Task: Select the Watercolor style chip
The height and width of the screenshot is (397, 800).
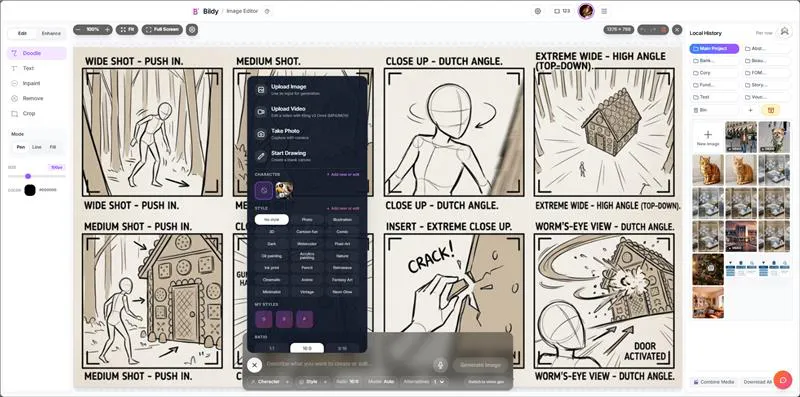Action: point(307,244)
